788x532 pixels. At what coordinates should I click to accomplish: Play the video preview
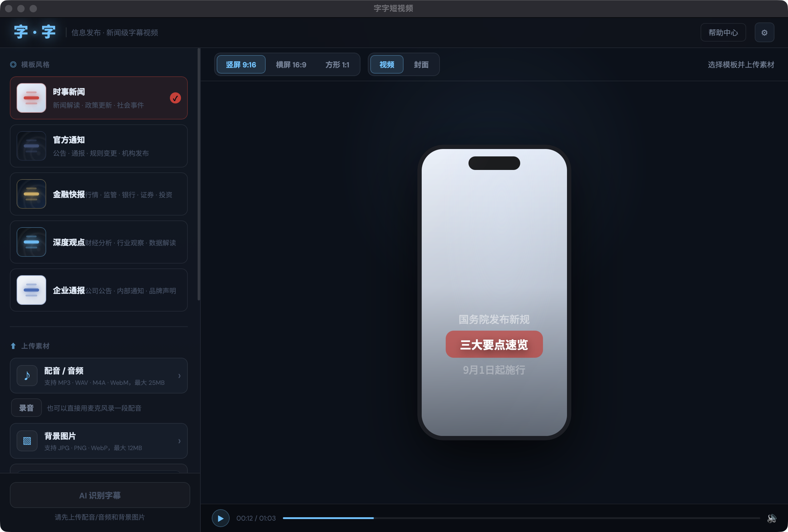tap(220, 518)
